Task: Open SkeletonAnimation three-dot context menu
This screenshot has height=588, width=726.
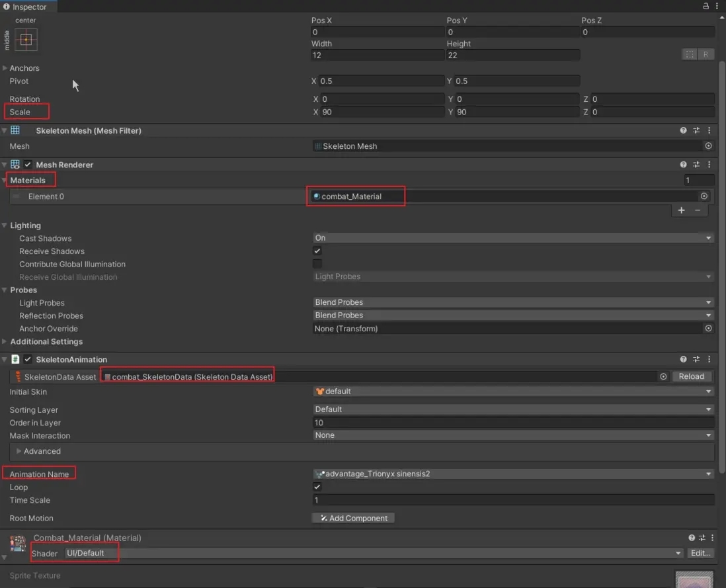Action: click(709, 360)
